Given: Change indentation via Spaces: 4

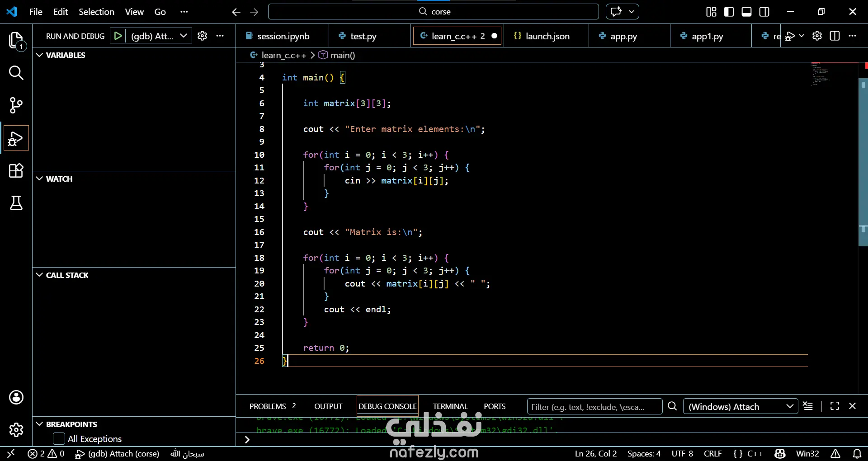Looking at the screenshot, I should pyautogui.click(x=644, y=453).
